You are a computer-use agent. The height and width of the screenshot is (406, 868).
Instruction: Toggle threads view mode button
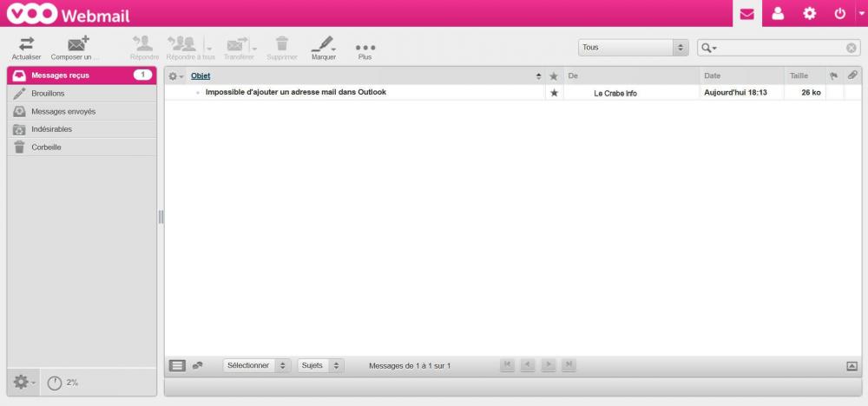pyautogui.click(x=198, y=366)
